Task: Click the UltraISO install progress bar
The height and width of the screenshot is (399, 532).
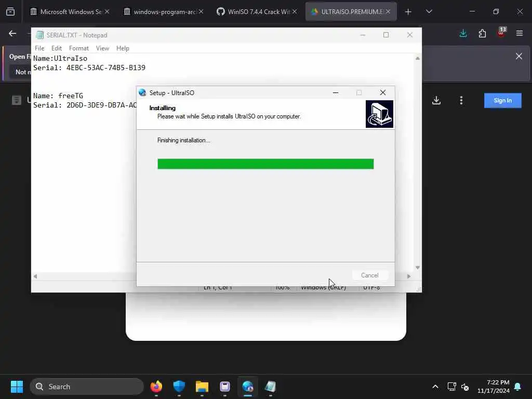Action: click(265, 164)
